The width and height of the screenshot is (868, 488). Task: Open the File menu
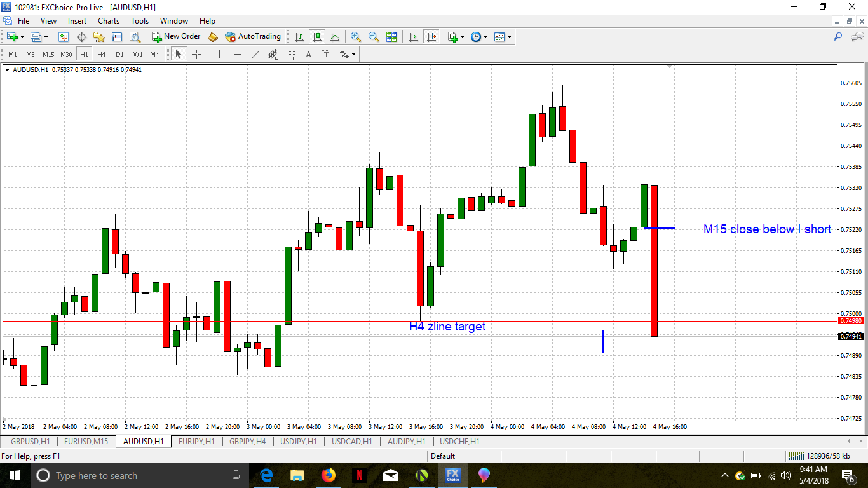point(24,21)
